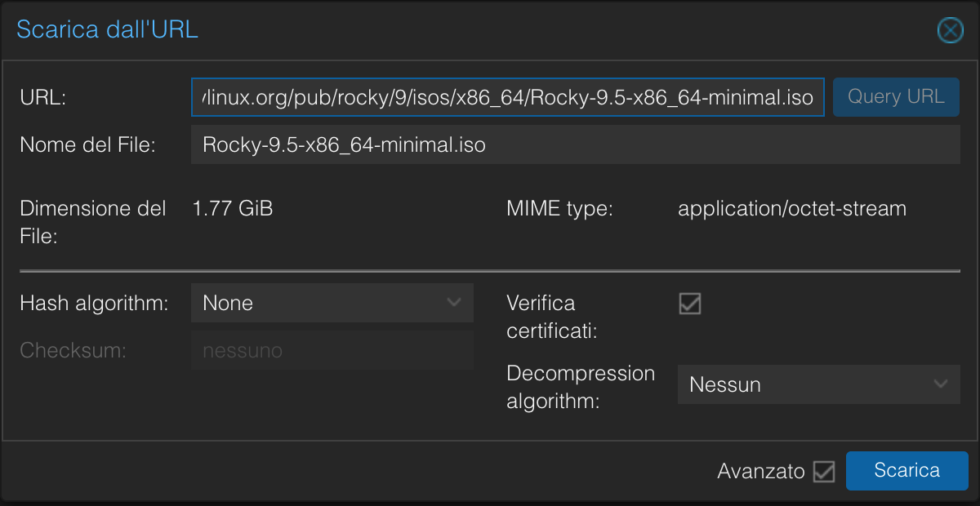Click the Query URL button
Viewport: 980px width, 506px height.
click(896, 96)
